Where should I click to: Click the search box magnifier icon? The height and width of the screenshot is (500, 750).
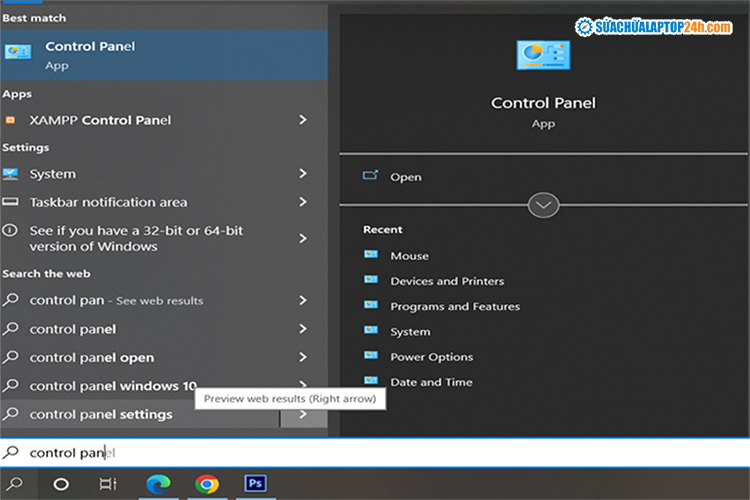pos(11,452)
